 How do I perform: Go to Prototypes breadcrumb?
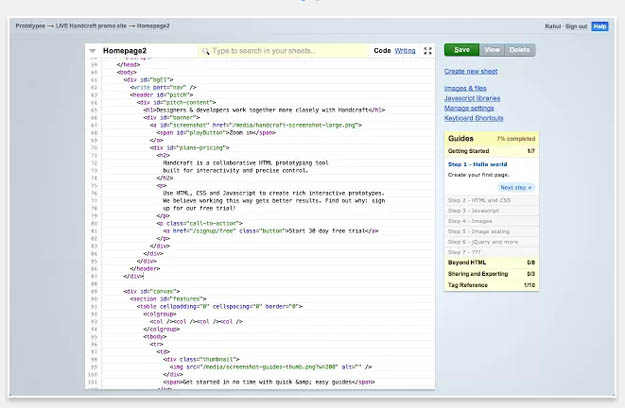click(30, 26)
